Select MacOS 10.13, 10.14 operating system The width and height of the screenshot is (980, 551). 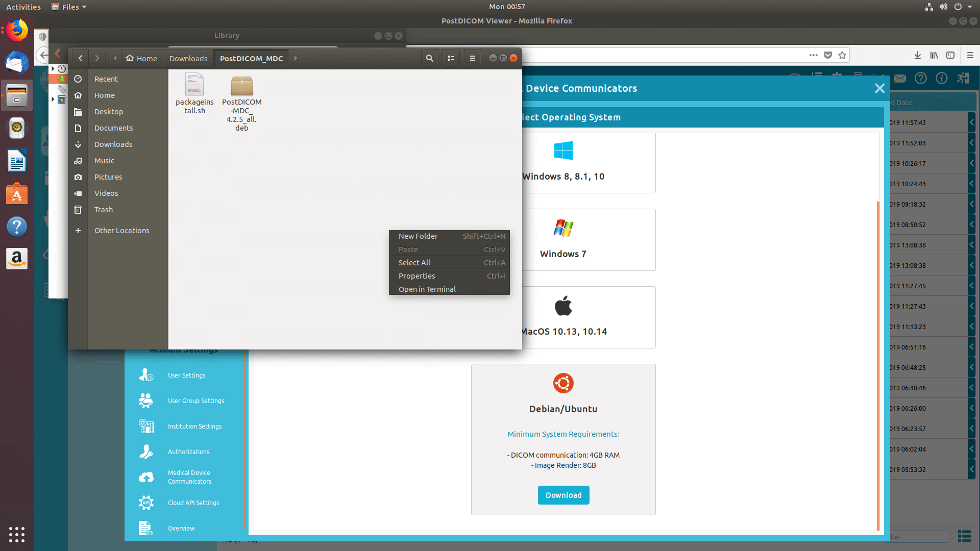[x=562, y=316]
